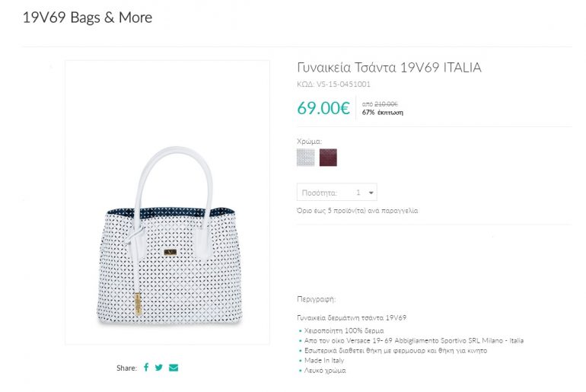Click the quantity dropdown arrow
Viewport: 586px width, 392px height.
click(370, 193)
